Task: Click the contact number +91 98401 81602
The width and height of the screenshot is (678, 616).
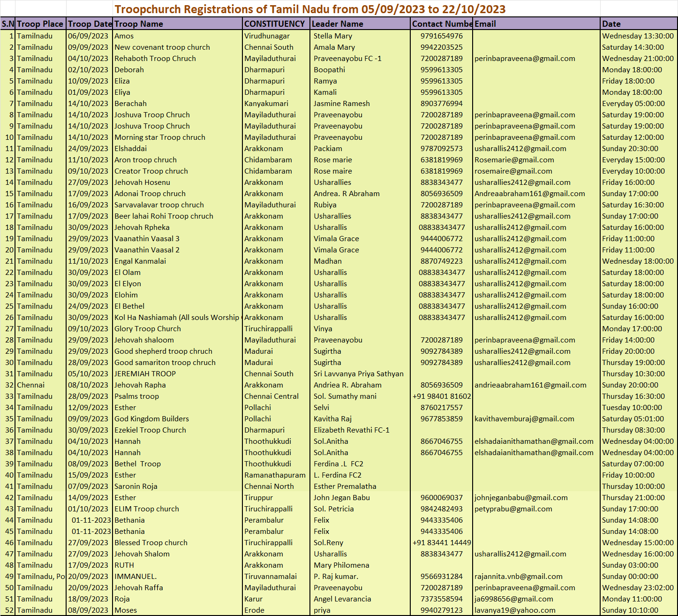Action: pyautogui.click(x=442, y=396)
